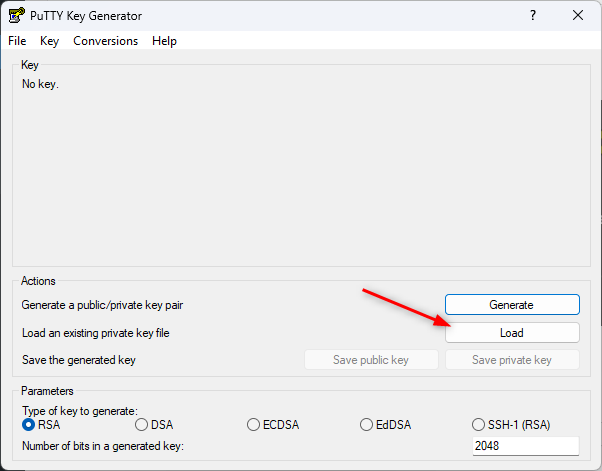Click 'Load an existing private key file' label

click(96, 333)
